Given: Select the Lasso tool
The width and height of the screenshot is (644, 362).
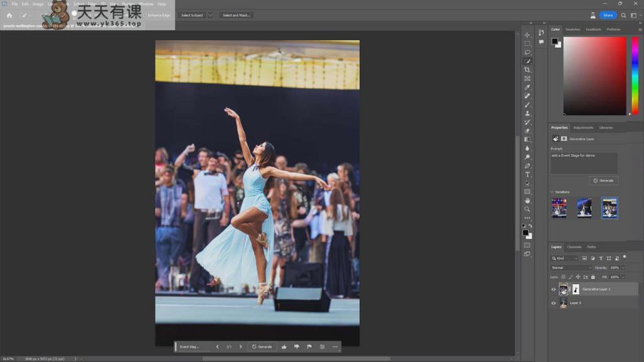Looking at the screenshot, I should tap(528, 53).
